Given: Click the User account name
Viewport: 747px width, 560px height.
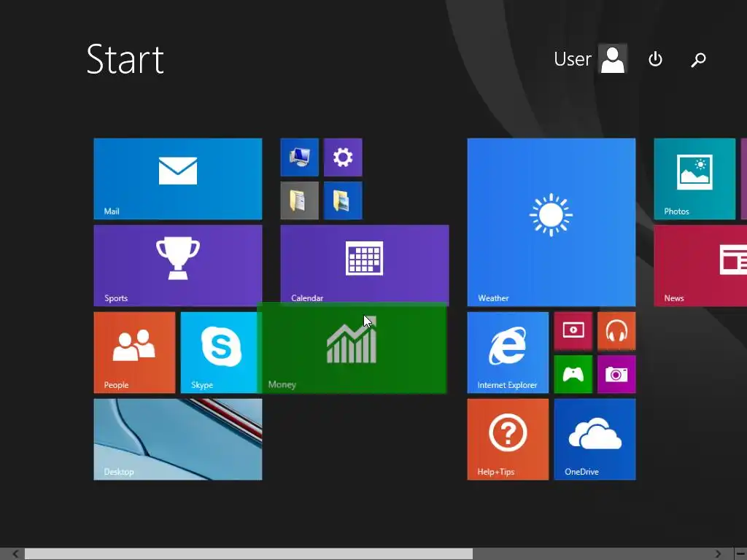Looking at the screenshot, I should click(573, 59).
